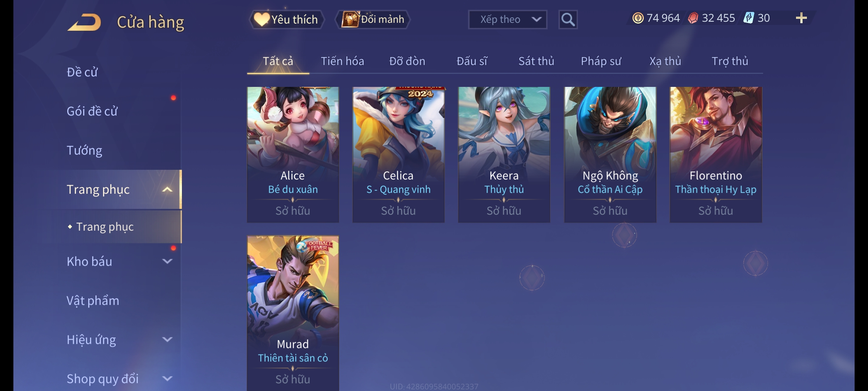Screen dimensions: 868x391
Task: Open the Xếp theo sort dropdown
Action: click(507, 20)
